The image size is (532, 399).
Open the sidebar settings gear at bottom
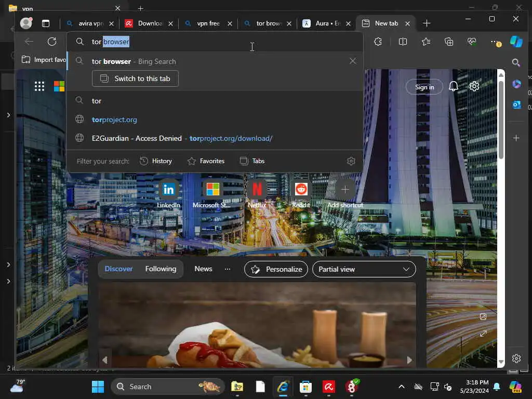(x=516, y=358)
